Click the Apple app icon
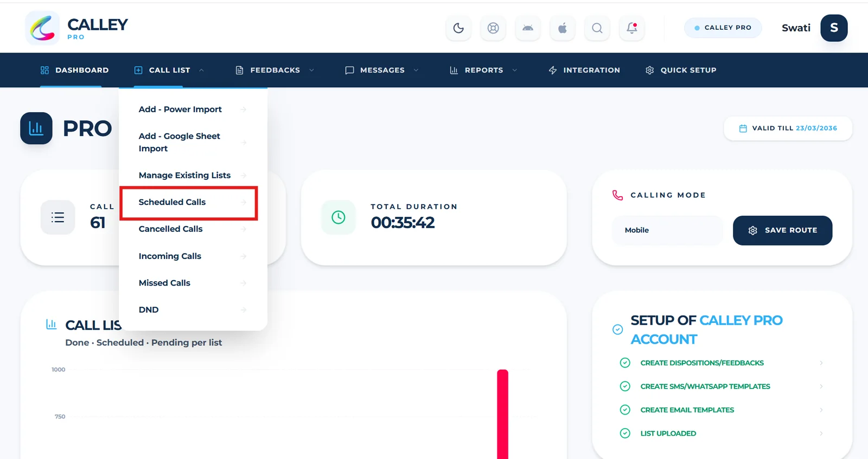 [563, 28]
